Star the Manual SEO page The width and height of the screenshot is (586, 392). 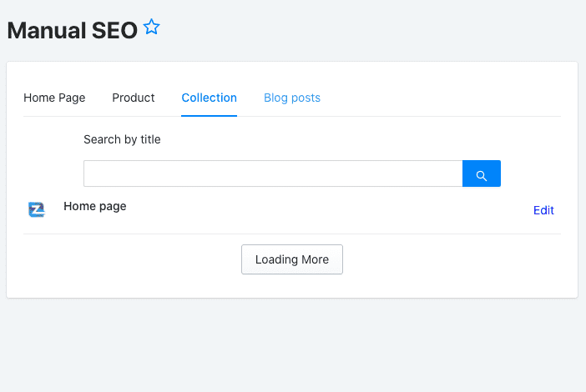[151, 28]
